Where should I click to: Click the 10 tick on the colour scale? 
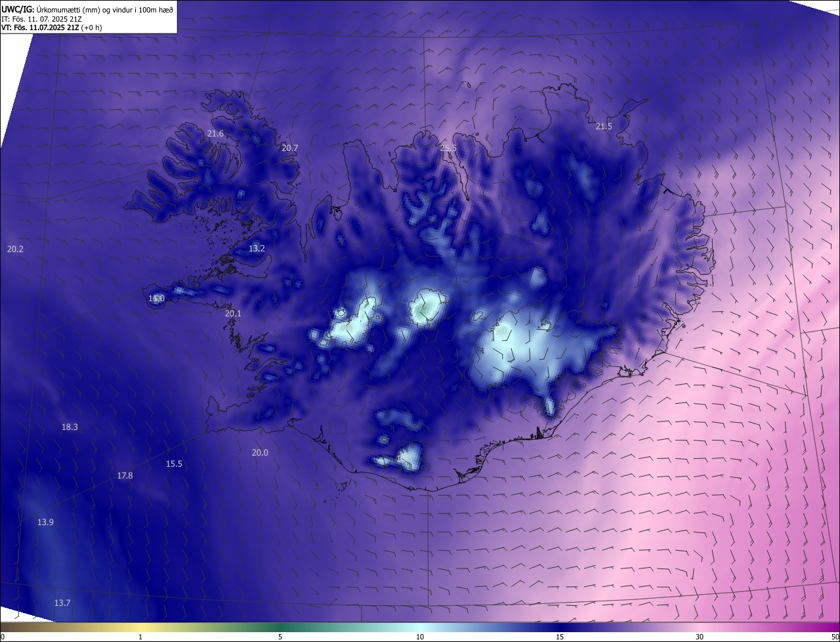point(420,637)
